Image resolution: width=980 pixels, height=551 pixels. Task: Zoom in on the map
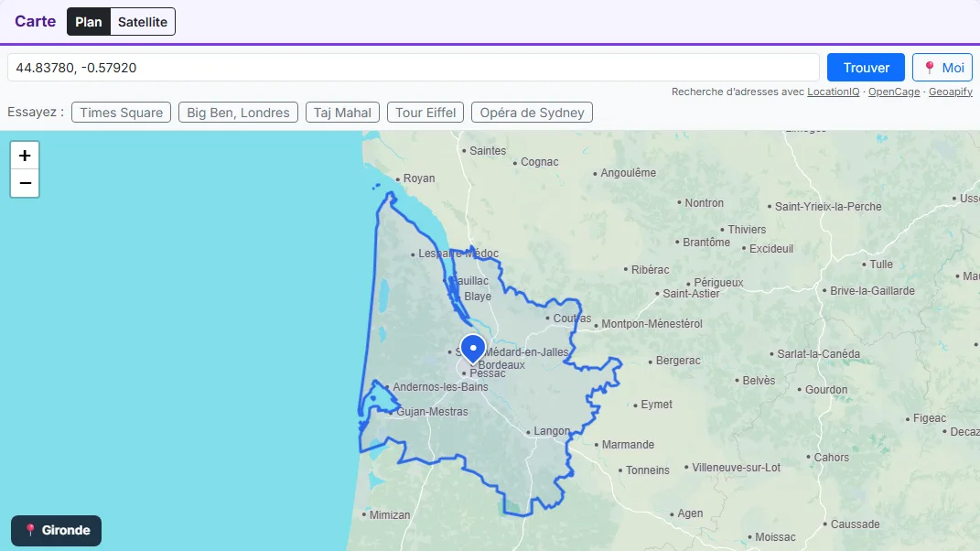25,156
